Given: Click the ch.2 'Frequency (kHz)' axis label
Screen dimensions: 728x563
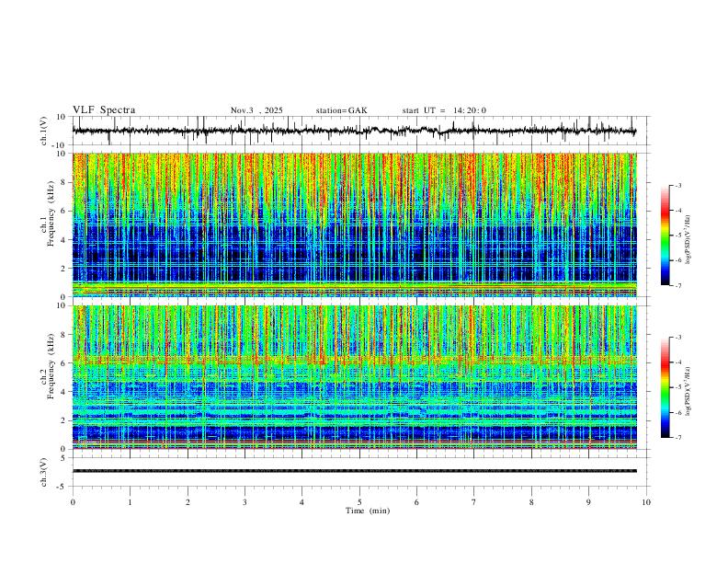Looking at the screenshot, I should pos(51,366).
